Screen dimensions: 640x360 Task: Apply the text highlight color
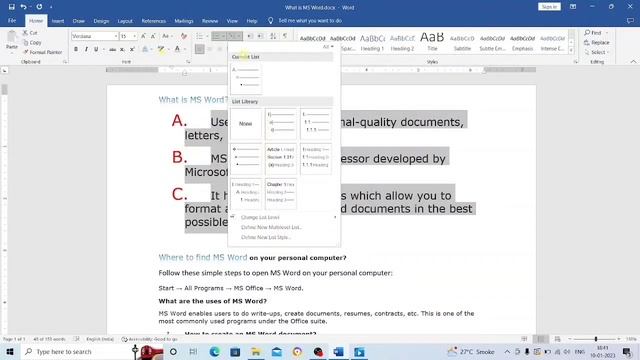pyautogui.click(x=161, y=49)
